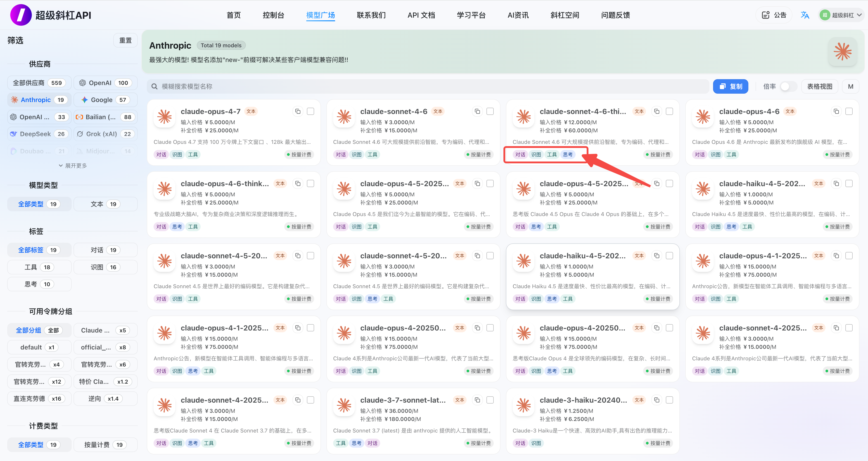Viewport: 868px width, 461px height.
Task: Click the model name search field
Action: coord(428,87)
